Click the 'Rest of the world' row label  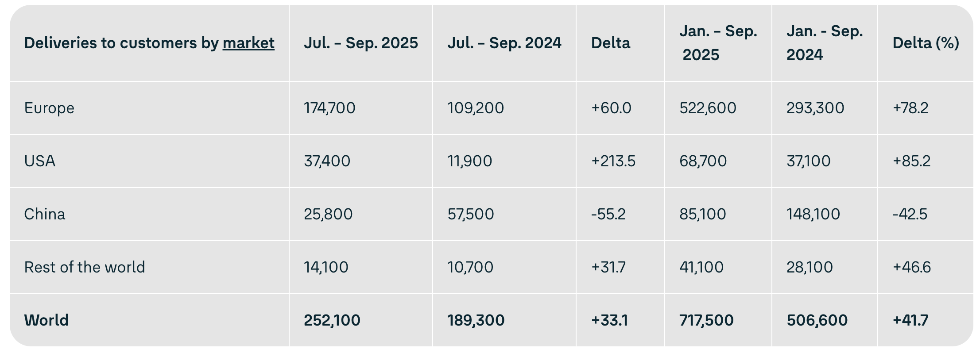coord(85,267)
